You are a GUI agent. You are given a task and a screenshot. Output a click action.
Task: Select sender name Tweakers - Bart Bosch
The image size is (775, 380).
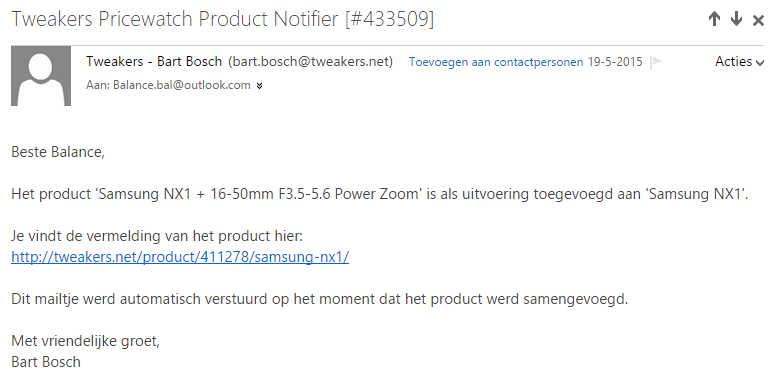pos(154,62)
